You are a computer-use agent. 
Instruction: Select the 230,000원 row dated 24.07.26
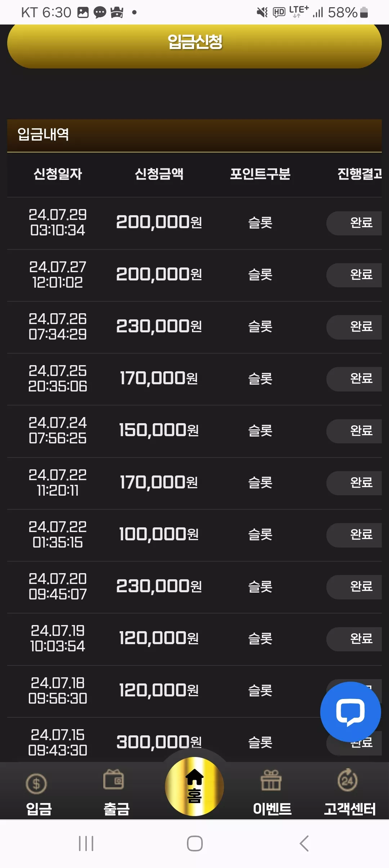coord(194,327)
